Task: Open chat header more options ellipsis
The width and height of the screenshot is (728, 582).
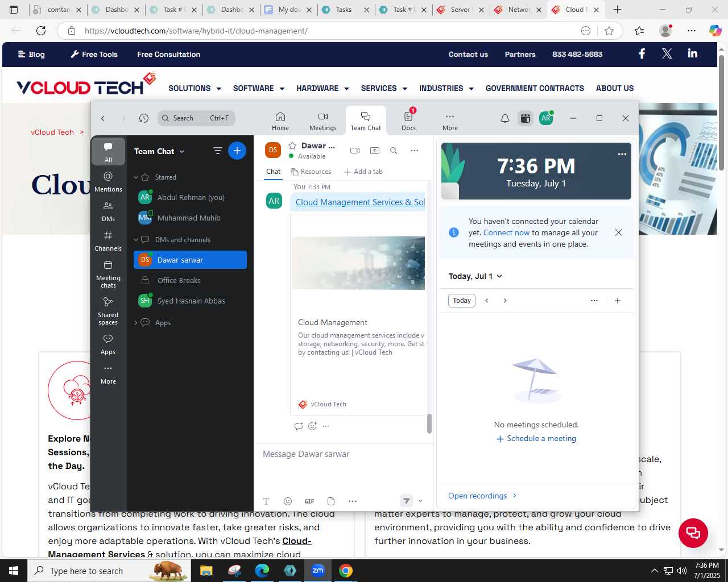Action: tap(415, 151)
